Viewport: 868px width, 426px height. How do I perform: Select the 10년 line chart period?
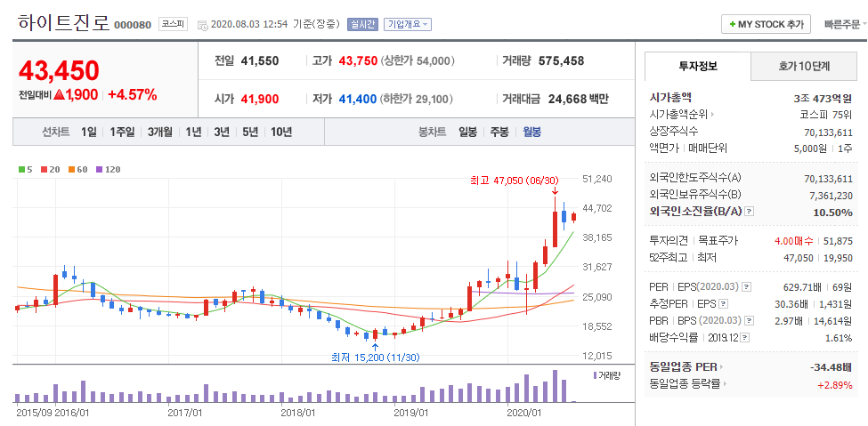click(x=281, y=133)
